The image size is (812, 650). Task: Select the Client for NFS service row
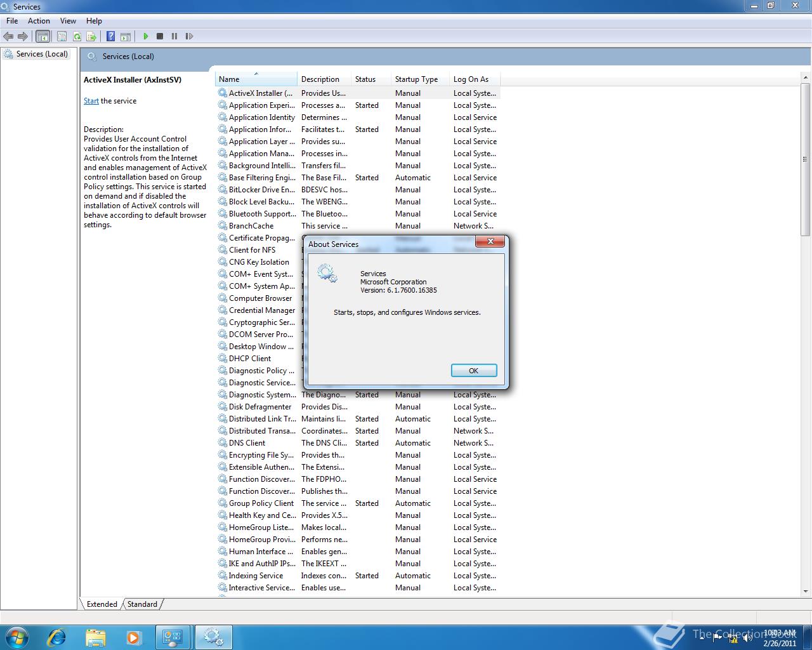(260, 250)
